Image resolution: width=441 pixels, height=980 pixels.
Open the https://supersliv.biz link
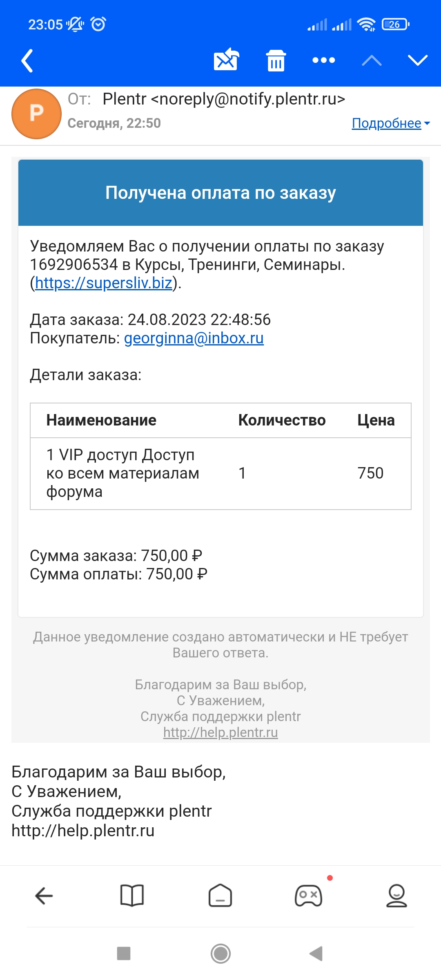click(x=104, y=283)
